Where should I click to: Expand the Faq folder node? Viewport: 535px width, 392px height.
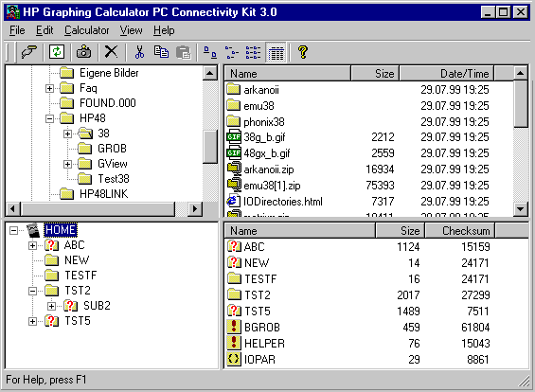pyautogui.click(x=49, y=89)
